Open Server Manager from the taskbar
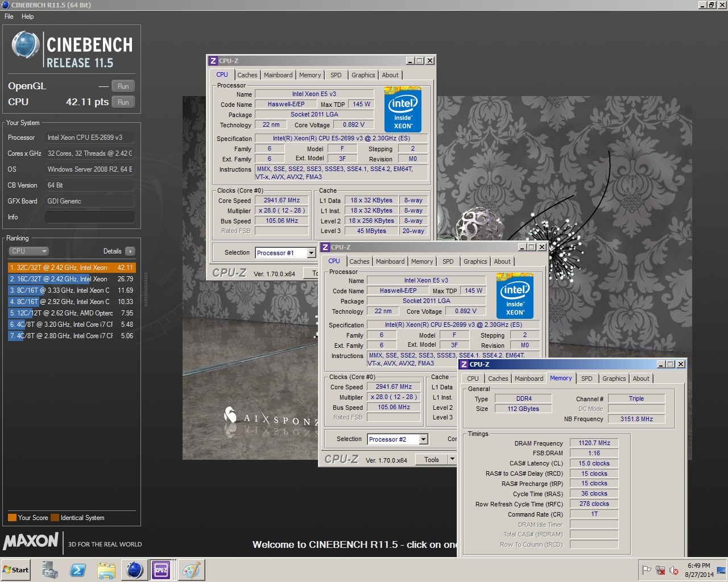Screen dimensions: 728x582 [x=50, y=569]
